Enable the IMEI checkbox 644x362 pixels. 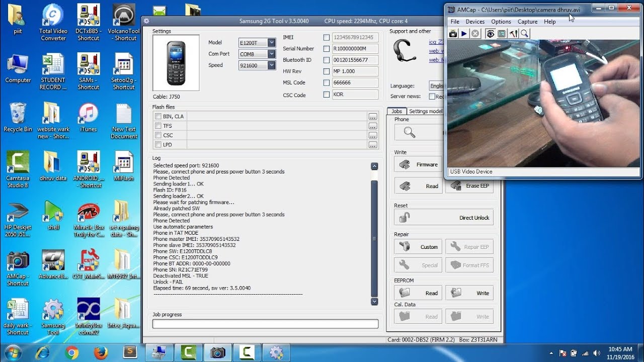tap(327, 38)
